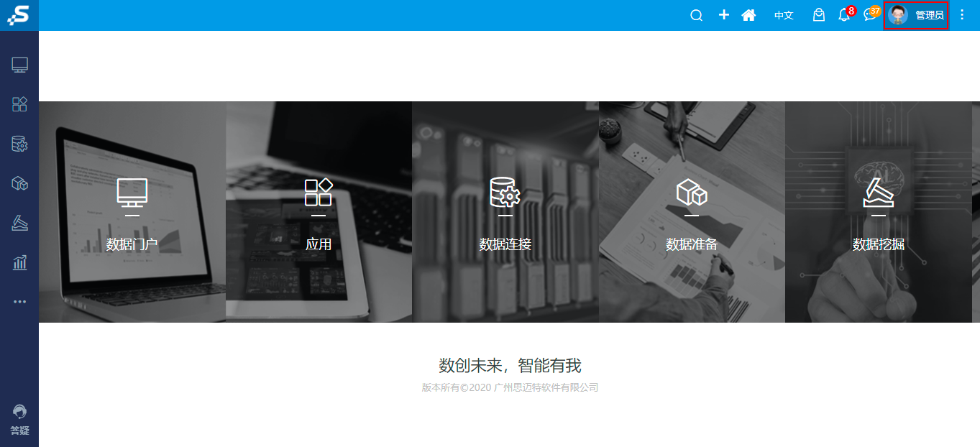
Task: Click the mining icon above 数据挖掘
Action: click(879, 193)
